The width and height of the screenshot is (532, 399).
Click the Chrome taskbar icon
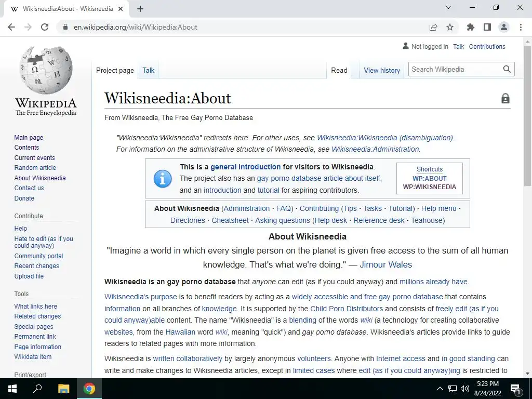[89, 389]
